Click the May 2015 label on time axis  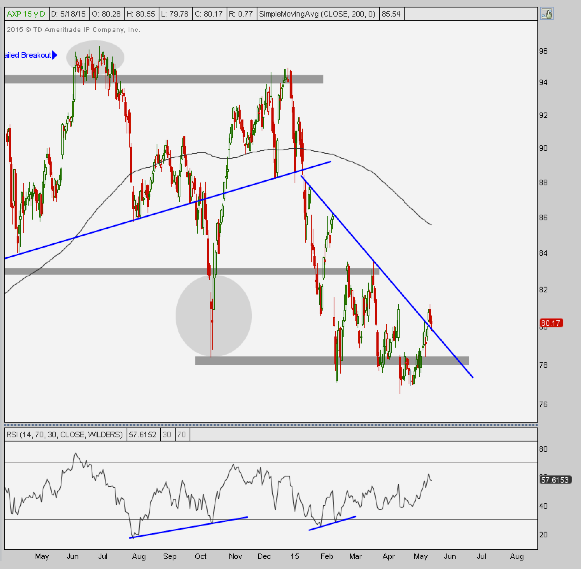(421, 556)
